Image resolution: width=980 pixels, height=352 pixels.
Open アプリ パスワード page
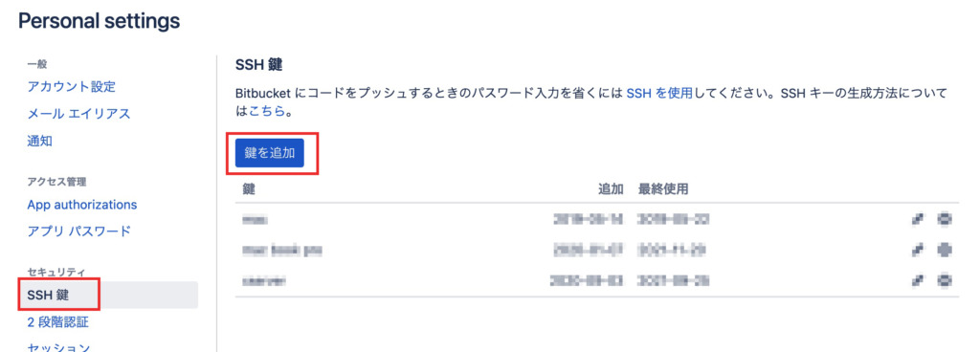79,231
